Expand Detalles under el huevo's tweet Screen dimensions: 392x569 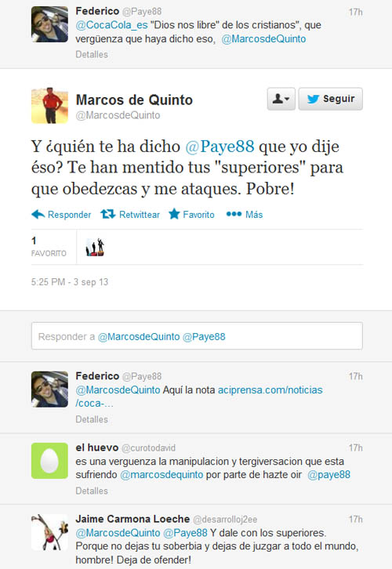pyautogui.click(x=92, y=491)
